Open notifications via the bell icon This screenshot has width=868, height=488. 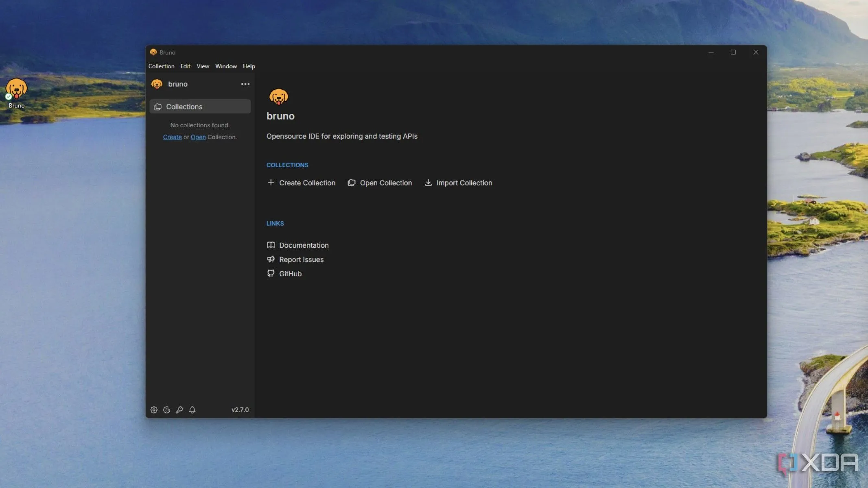click(192, 410)
